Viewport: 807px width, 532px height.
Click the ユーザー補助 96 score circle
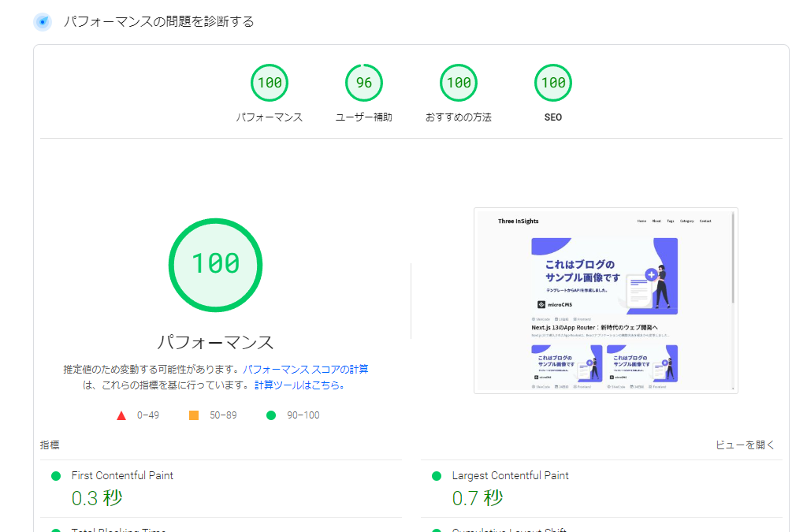tap(363, 82)
